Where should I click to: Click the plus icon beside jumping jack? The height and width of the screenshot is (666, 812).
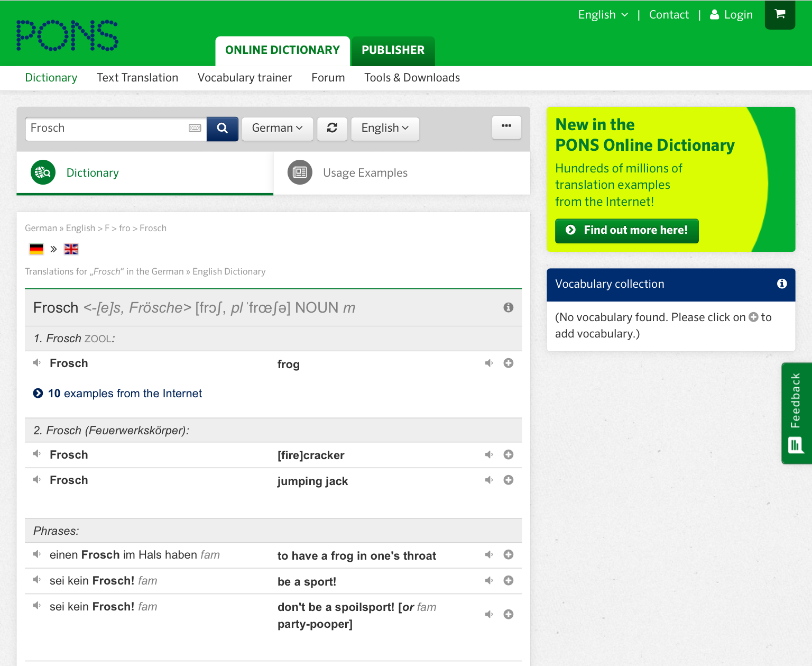click(508, 480)
